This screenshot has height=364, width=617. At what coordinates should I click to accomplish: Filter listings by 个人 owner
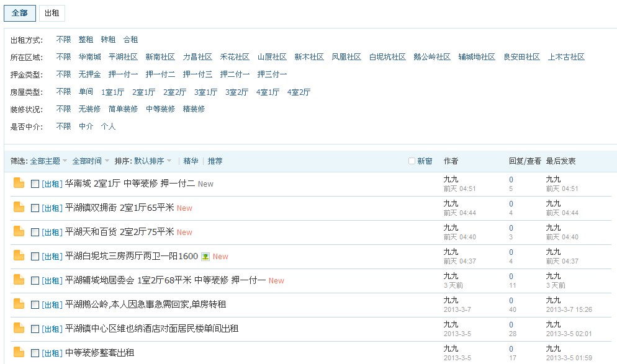pyautogui.click(x=108, y=127)
